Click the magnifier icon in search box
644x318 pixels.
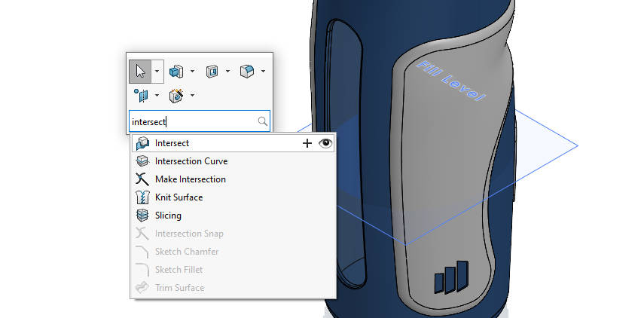coord(262,121)
